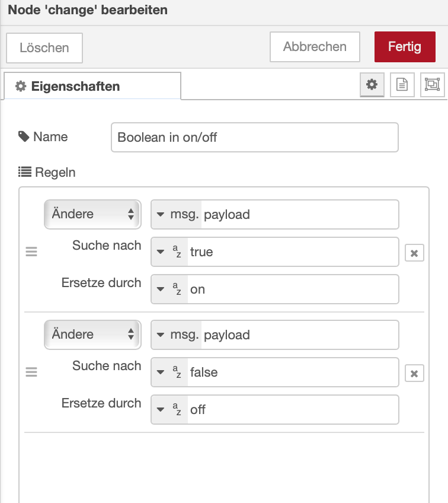This screenshot has height=503, width=448.
Task: Open the node properties gear icon
Action: click(372, 85)
